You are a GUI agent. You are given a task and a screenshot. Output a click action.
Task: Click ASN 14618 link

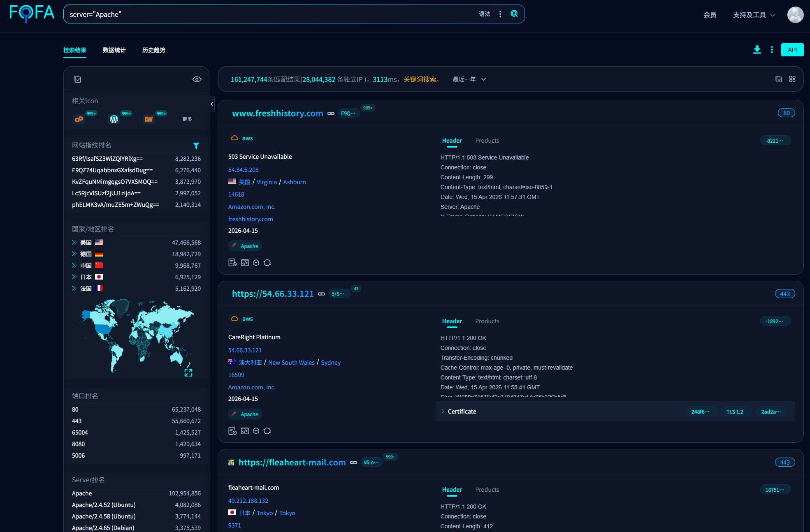pos(236,194)
